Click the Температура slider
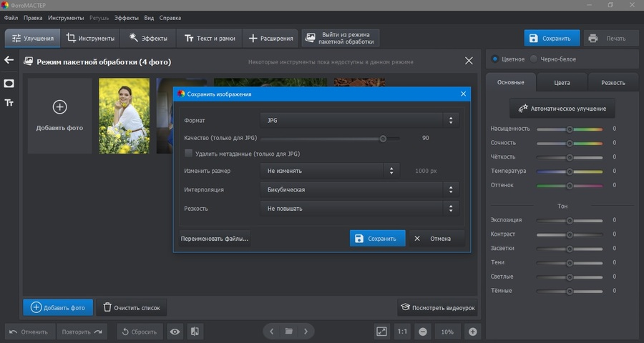The width and height of the screenshot is (644, 343). (x=570, y=171)
